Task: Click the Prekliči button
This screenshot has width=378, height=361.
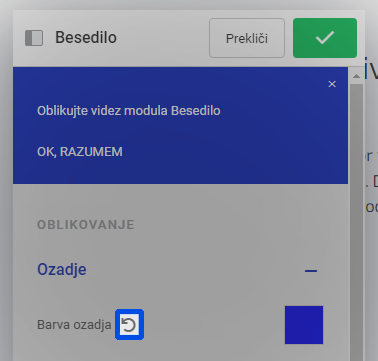Action: [x=247, y=38]
